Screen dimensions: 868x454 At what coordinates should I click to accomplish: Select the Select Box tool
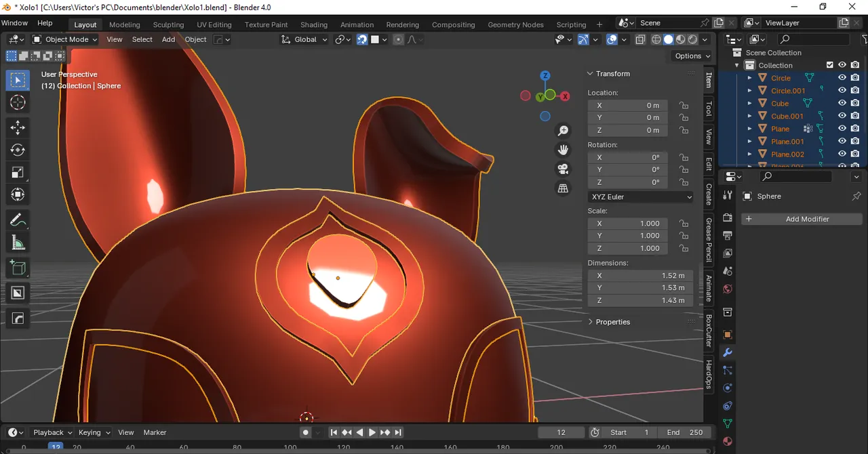click(x=18, y=80)
